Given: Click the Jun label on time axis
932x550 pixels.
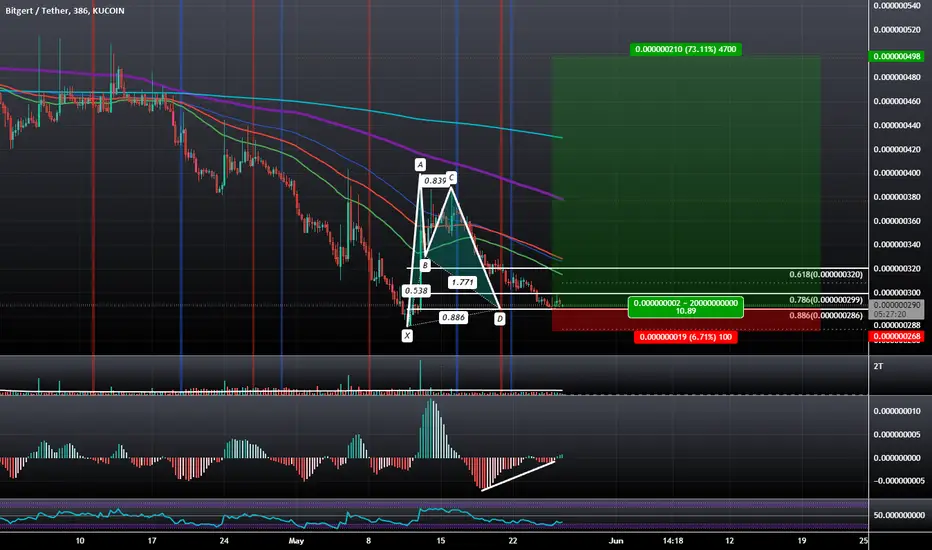Looking at the screenshot, I should pos(616,540).
